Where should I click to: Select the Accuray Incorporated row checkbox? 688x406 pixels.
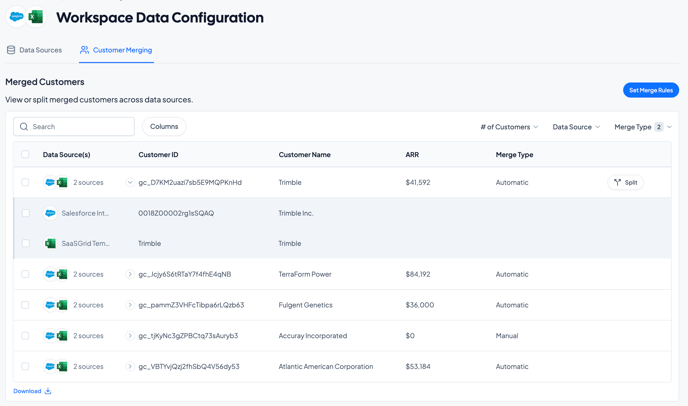(25, 336)
